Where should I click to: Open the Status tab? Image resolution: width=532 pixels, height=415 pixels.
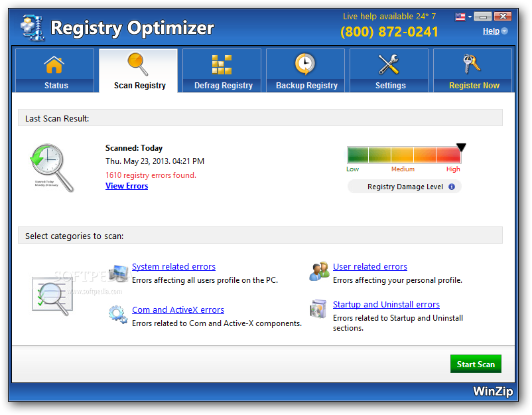[54, 70]
